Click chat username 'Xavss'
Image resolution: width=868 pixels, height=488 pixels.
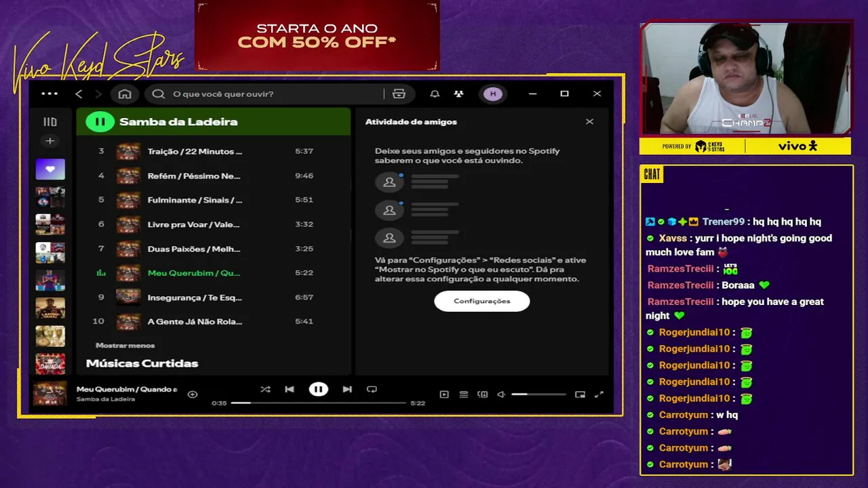(x=673, y=239)
